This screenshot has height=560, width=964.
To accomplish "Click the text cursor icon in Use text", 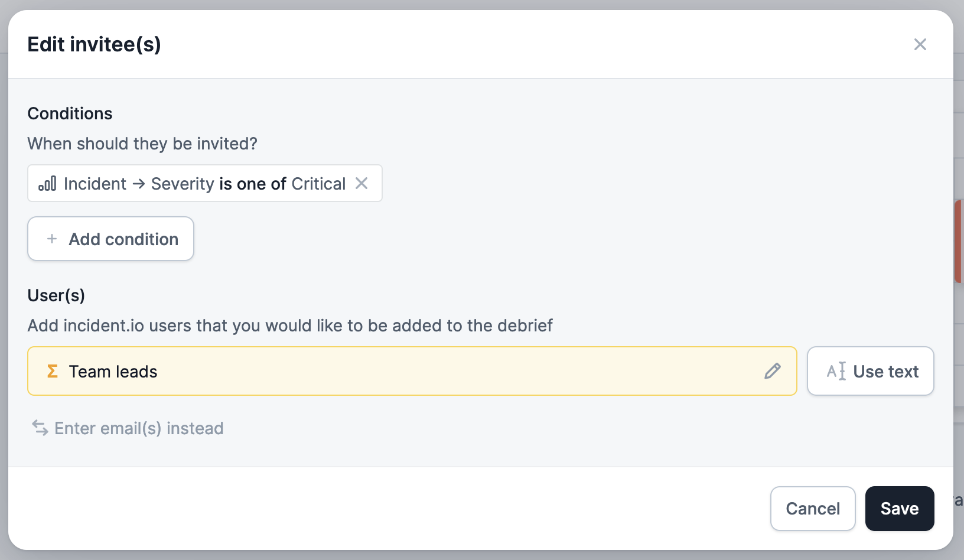I will click(836, 371).
